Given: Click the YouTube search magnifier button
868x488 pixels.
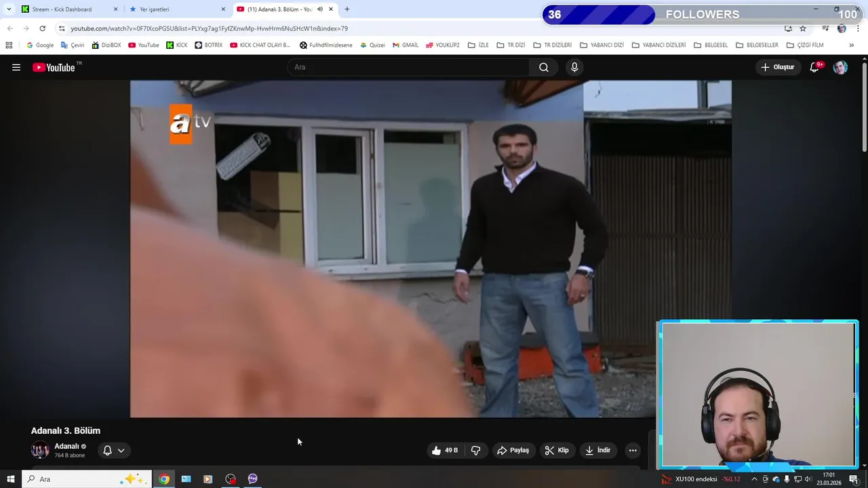Looking at the screenshot, I should pos(544,67).
